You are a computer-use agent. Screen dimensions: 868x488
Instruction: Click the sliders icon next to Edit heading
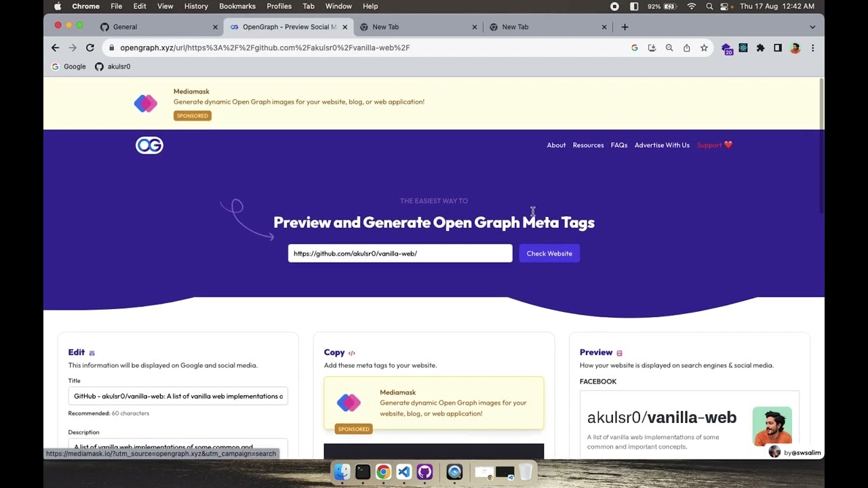point(92,353)
